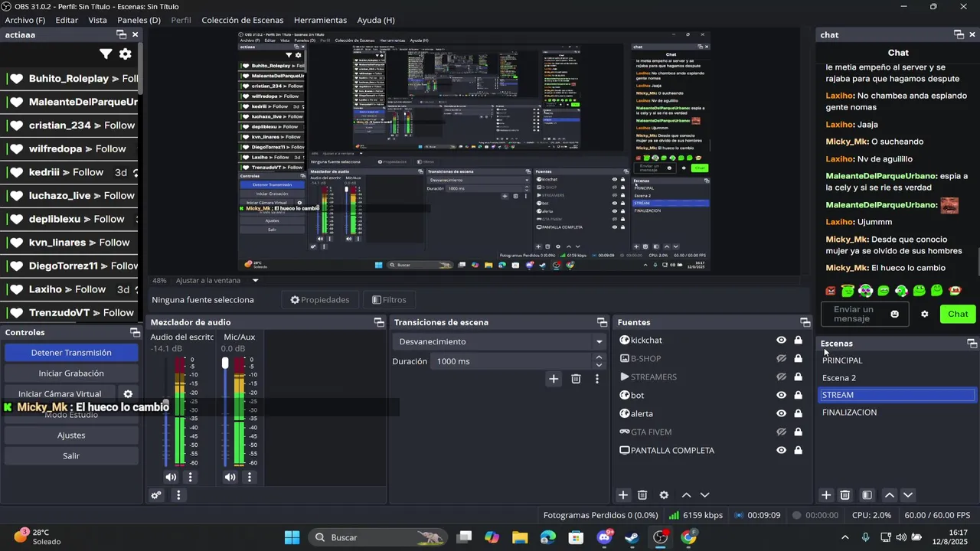Viewport: 980px width, 551px height.
Task: Add a new scene in Escenas
Action: (826, 495)
